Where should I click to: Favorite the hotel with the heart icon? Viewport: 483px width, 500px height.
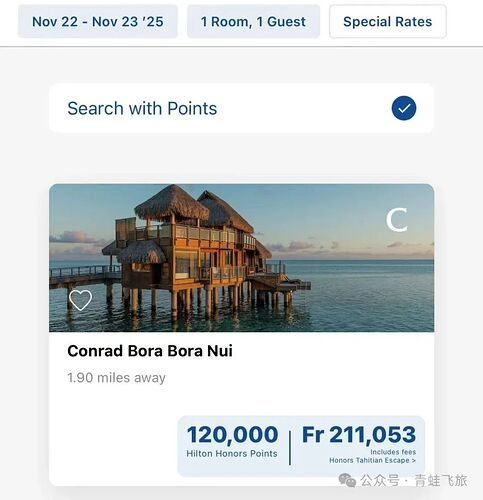click(80, 300)
